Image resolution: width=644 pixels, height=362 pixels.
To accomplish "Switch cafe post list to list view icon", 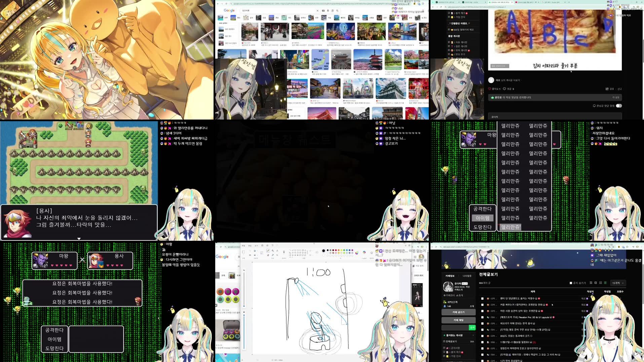I will click(605, 283).
